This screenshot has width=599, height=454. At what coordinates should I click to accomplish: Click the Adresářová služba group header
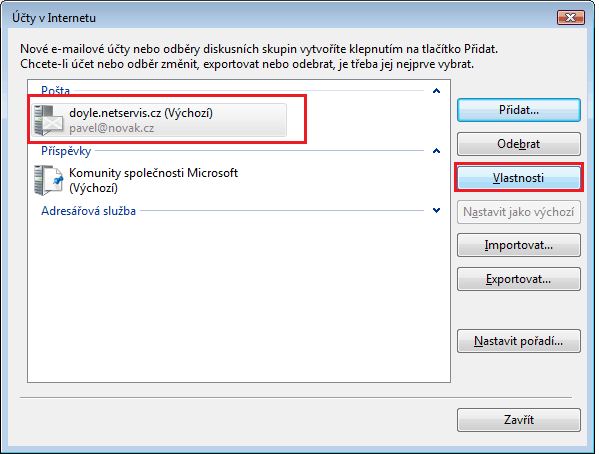tap(88, 211)
